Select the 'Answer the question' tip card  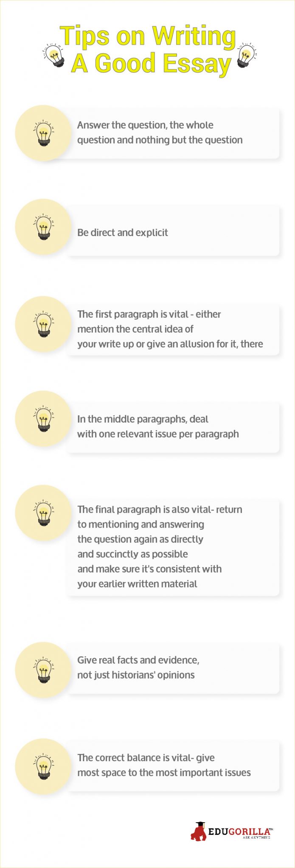[x=173, y=133]
